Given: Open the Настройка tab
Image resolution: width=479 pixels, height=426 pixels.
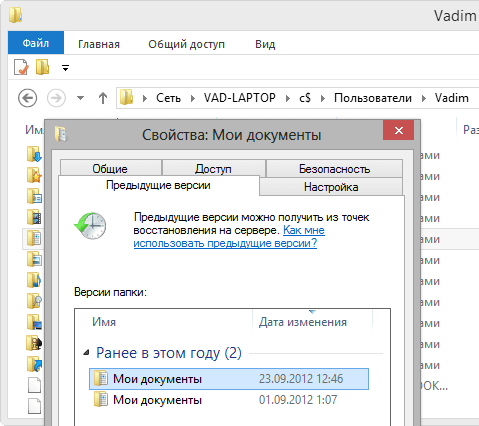Looking at the screenshot, I should coord(331,187).
